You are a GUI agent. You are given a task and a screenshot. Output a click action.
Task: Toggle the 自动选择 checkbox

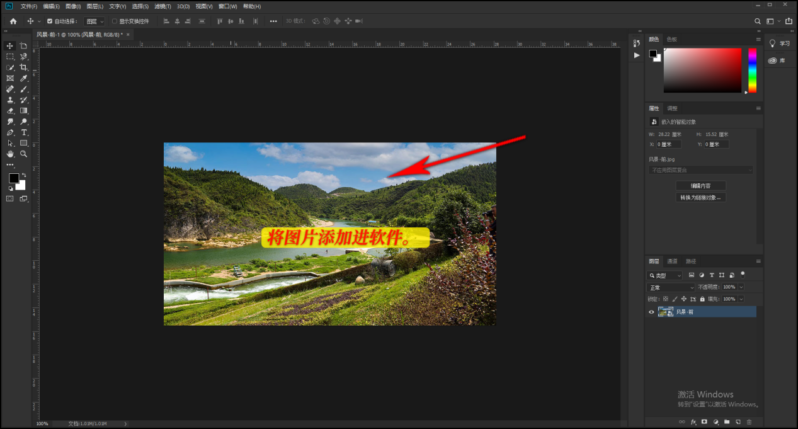(x=49, y=20)
